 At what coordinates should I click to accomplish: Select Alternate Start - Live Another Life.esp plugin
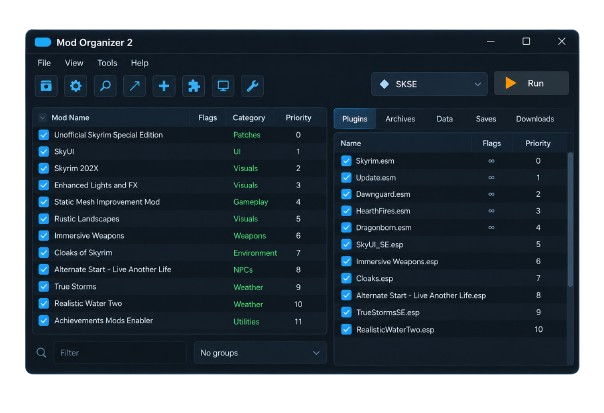(x=451, y=295)
